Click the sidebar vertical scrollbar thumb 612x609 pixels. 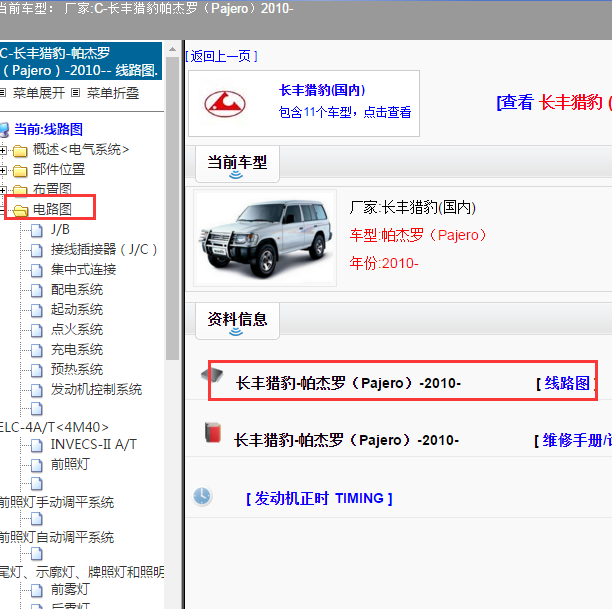tap(172, 208)
